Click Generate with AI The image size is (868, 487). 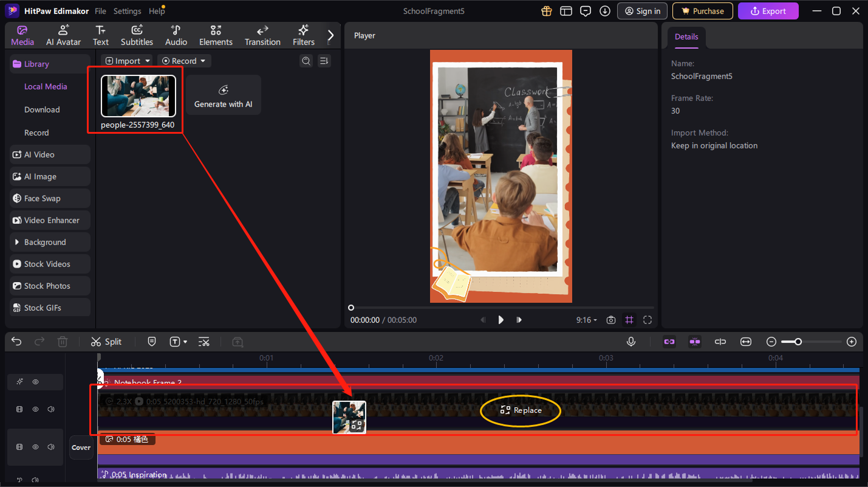pos(223,95)
